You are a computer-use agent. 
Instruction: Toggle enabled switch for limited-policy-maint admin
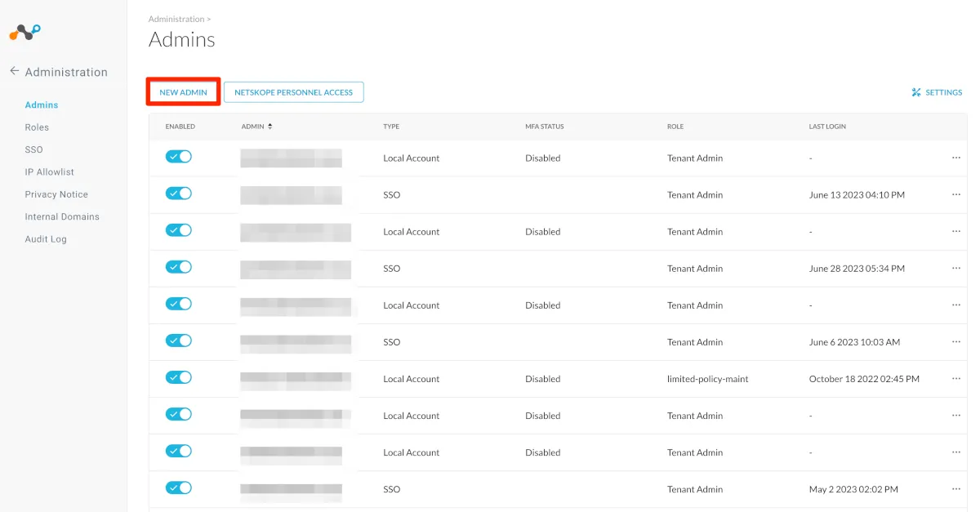(x=179, y=377)
